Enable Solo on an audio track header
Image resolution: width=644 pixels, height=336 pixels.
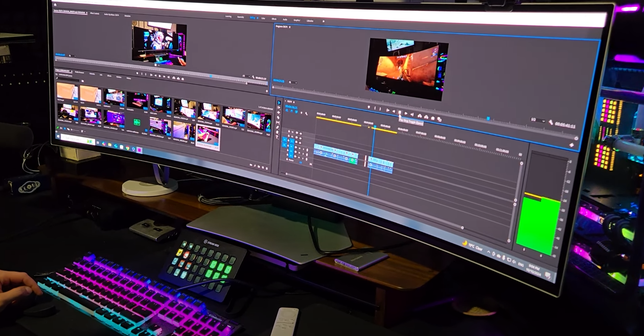[303, 149]
